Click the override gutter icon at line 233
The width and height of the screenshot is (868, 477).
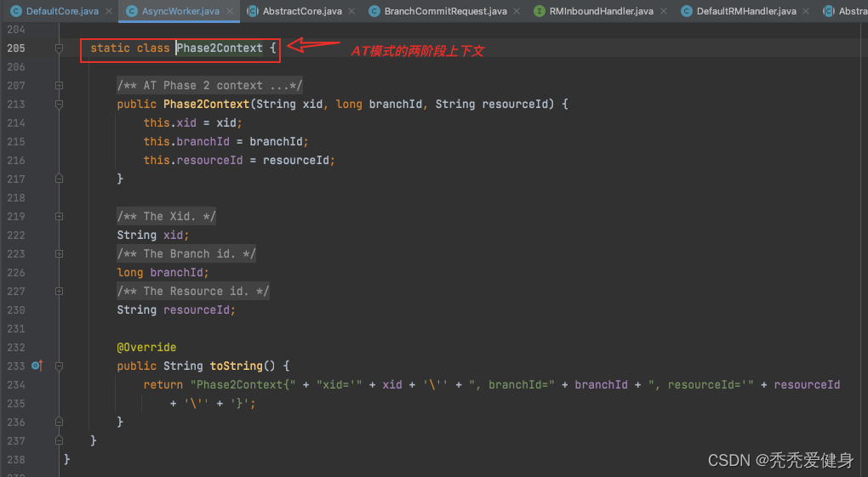point(37,366)
